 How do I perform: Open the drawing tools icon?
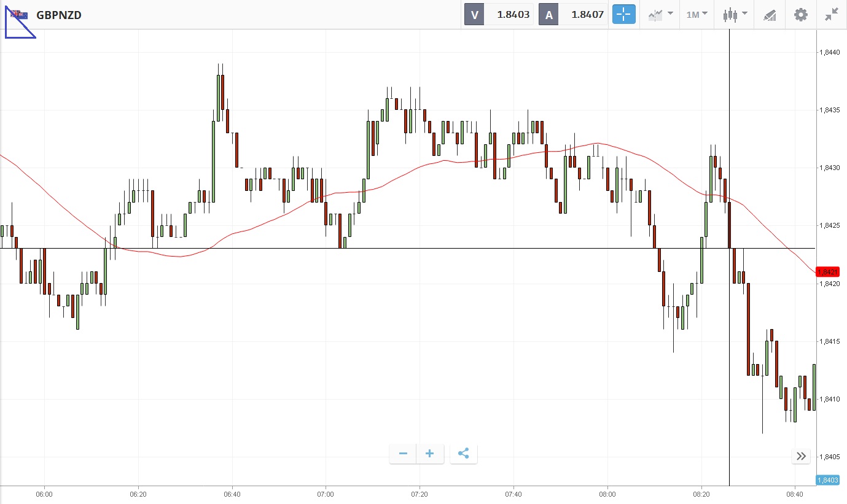coord(770,15)
